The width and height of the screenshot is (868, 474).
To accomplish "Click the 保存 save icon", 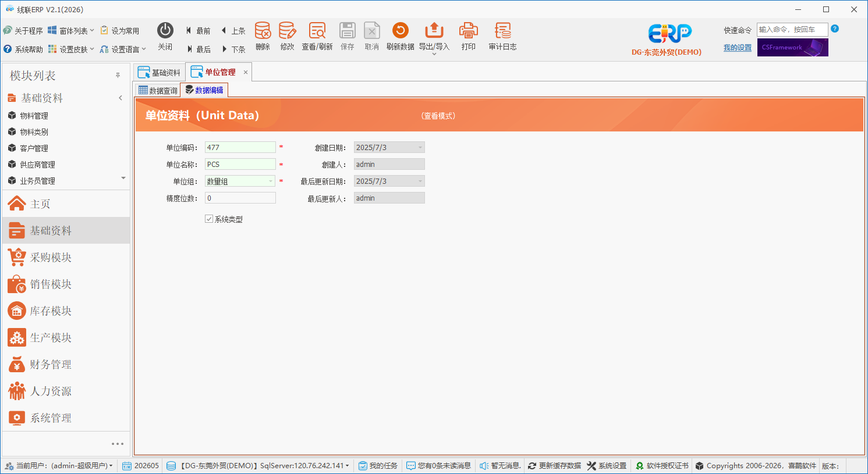I will tap(348, 30).
